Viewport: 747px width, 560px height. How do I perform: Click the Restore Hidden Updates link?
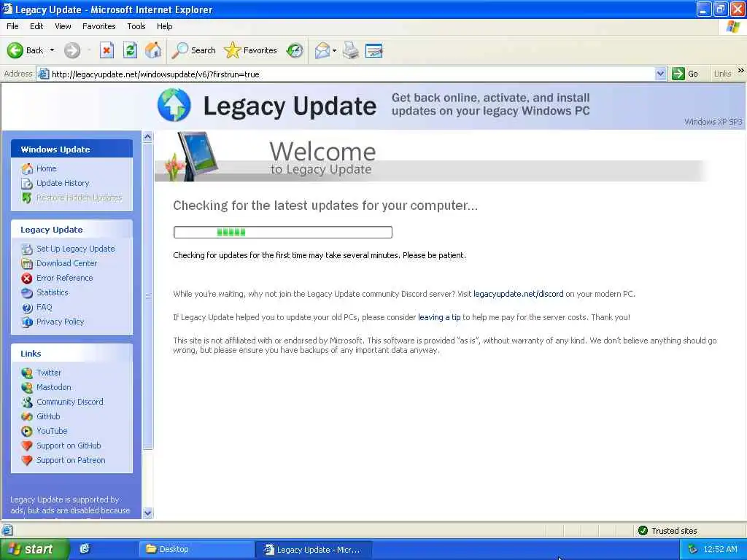[x=79, y=198]
